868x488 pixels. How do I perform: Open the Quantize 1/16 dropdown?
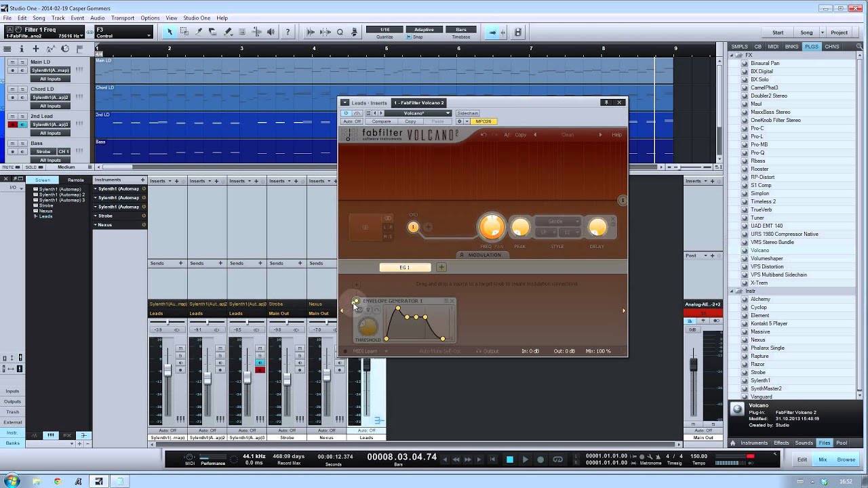(384, 30)
